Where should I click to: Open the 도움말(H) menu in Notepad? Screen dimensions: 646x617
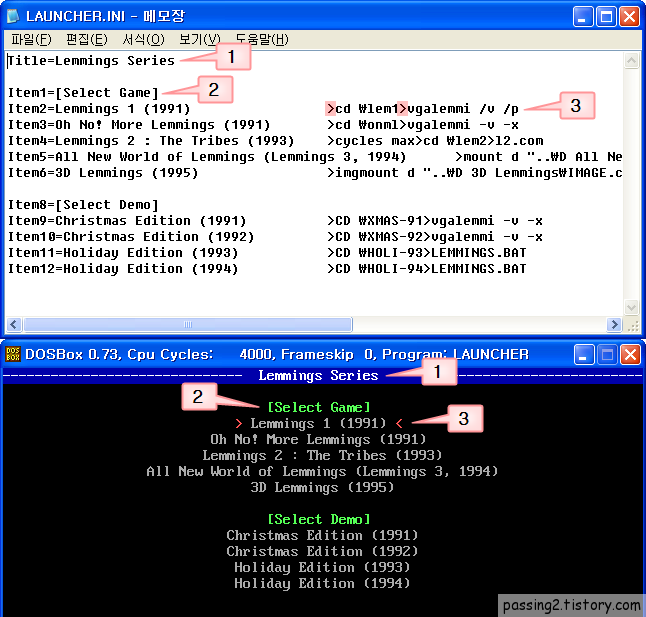point(262,40)
